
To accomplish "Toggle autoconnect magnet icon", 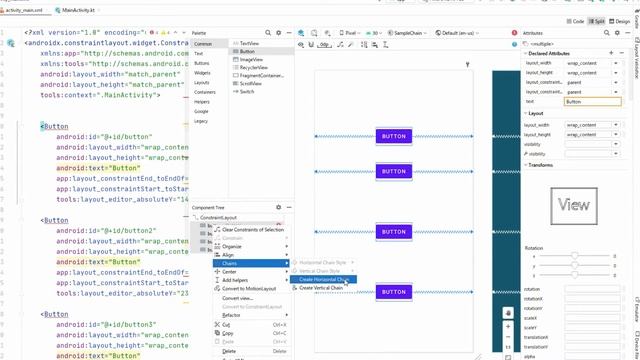I will pos(311,45).
